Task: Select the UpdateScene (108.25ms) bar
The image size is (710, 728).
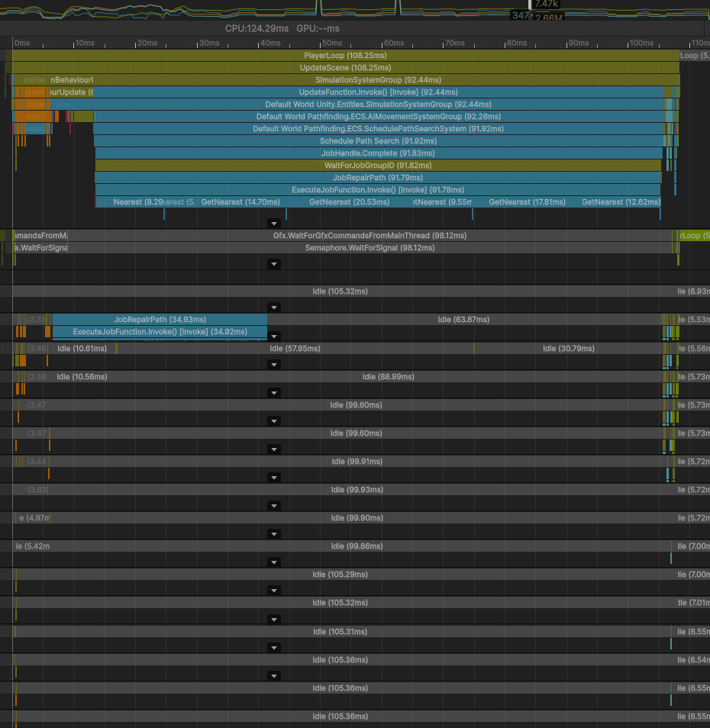Action: pyautogui.click(x=345, y=68)
